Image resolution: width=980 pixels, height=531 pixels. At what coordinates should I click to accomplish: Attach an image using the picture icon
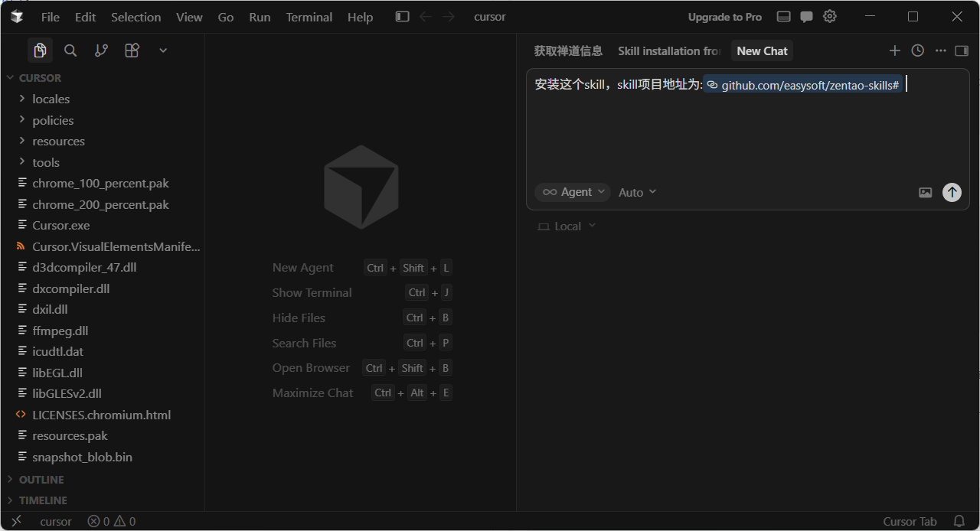click(925, 193)
